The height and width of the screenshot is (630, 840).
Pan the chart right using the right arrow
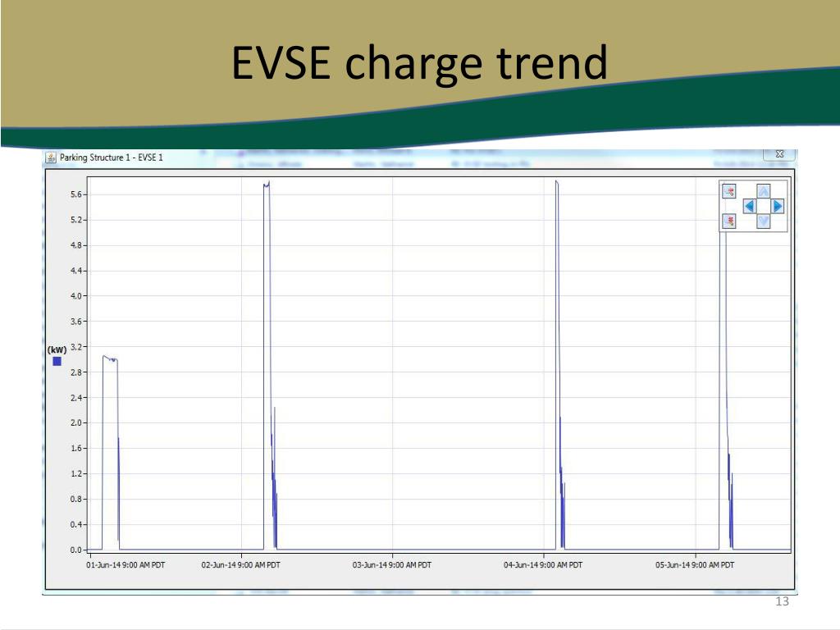pyautogui.click(x=776, y=206)
